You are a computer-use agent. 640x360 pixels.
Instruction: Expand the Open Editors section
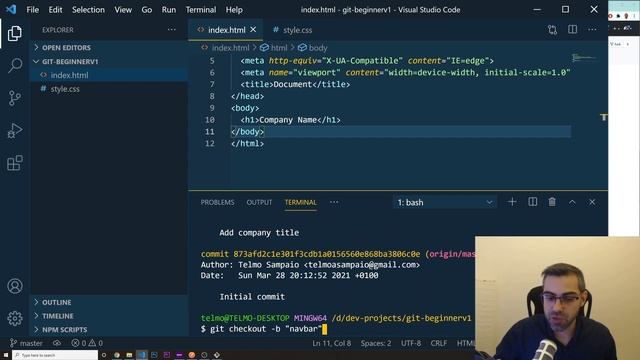[x=109, y=48]
